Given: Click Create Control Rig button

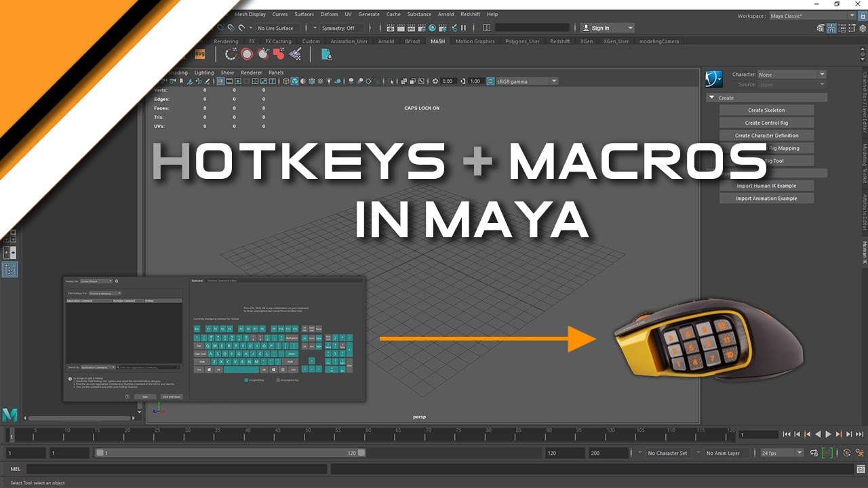Looking at the screenshot, I should tap(766, 123).
